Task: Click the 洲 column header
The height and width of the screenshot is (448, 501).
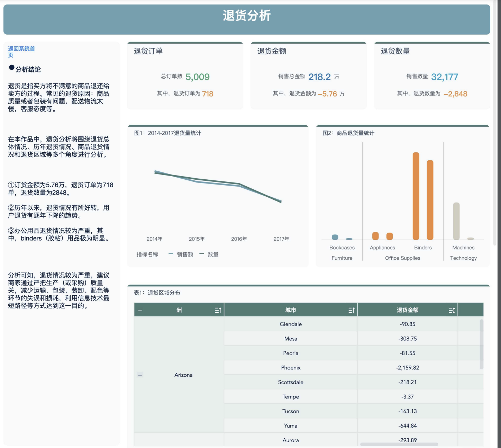Action: click(179, 310)
